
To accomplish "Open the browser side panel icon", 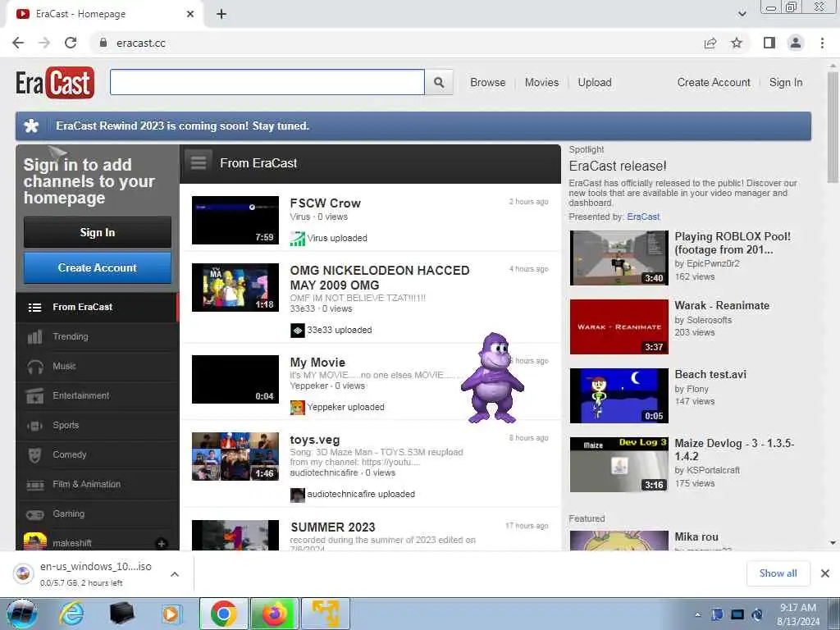I will pos(769,43).
